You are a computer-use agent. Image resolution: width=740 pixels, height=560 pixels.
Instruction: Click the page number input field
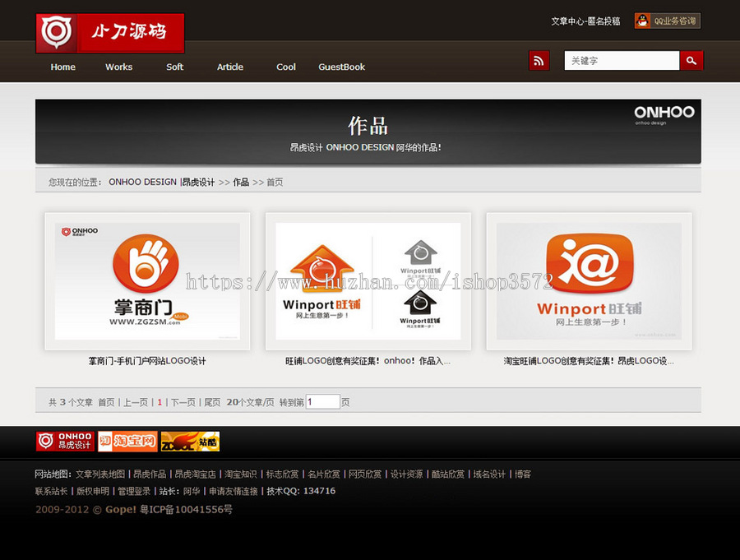pyautogui.click(x=322, y=401)
